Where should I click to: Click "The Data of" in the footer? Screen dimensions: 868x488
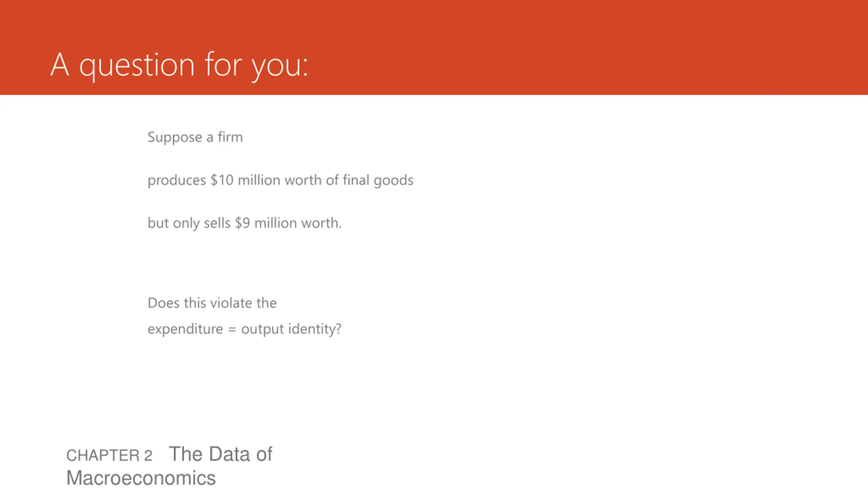pyautogui.click(x=220, y=454)
